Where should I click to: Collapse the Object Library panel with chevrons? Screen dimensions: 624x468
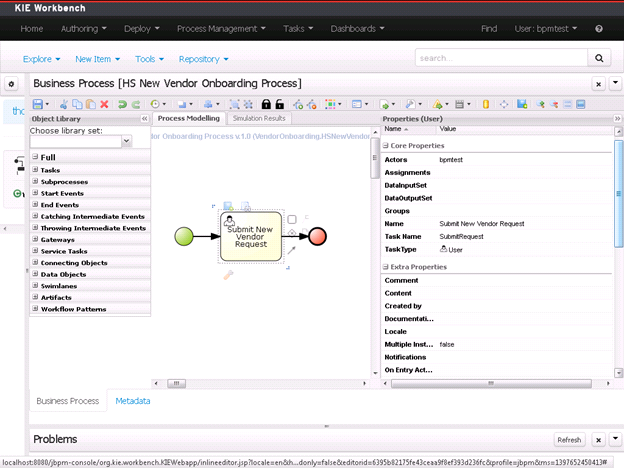[144, 119]
